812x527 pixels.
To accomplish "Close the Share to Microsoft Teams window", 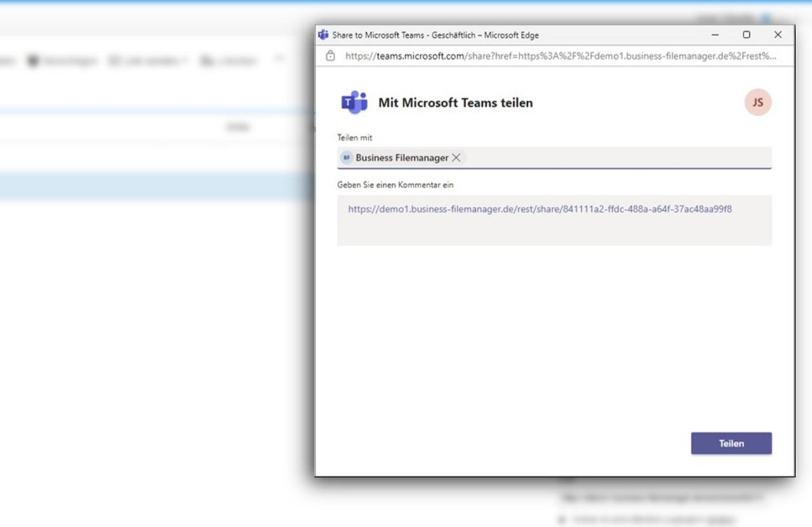I will tap(778, 35).
